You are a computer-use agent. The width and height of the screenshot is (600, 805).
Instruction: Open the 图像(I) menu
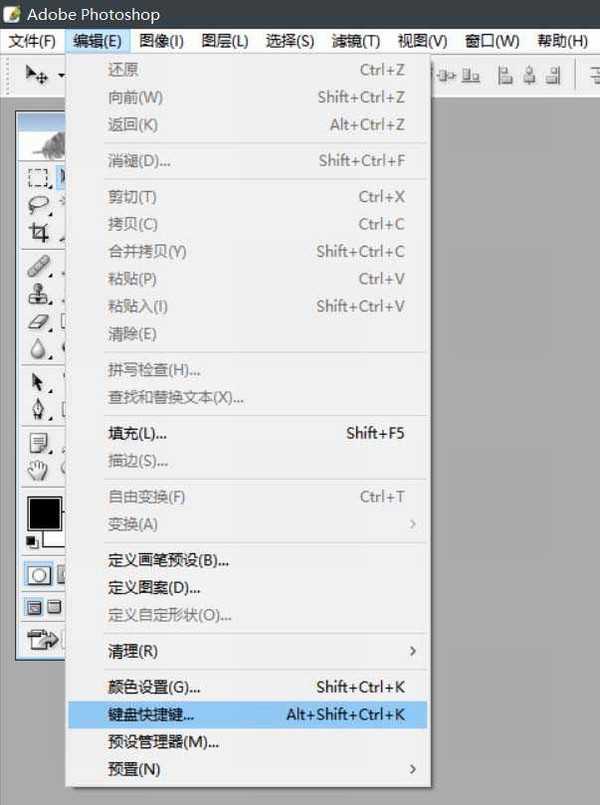click(161, 41)
